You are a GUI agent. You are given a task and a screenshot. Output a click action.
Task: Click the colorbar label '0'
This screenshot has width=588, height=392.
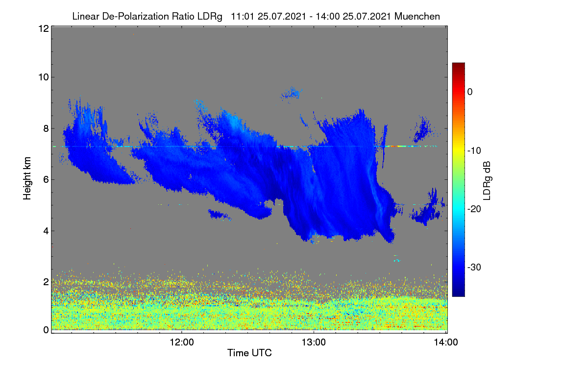coord(470,92)
